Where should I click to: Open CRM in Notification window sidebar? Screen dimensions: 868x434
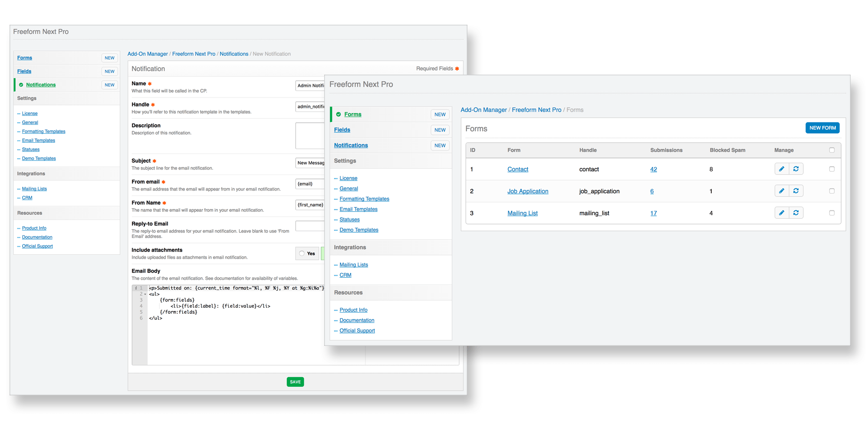click(27, 197)
